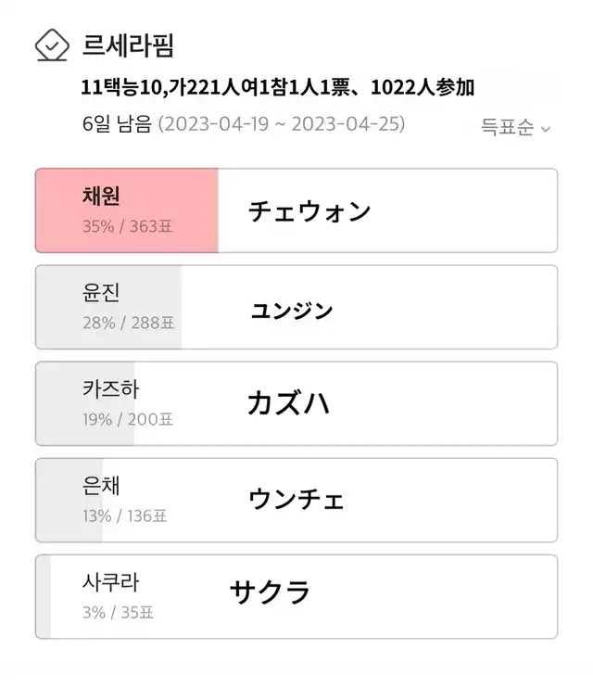Select the 카즈하 poll option
The width and height of the screenshot is (593, 700).
coord(296,403)
